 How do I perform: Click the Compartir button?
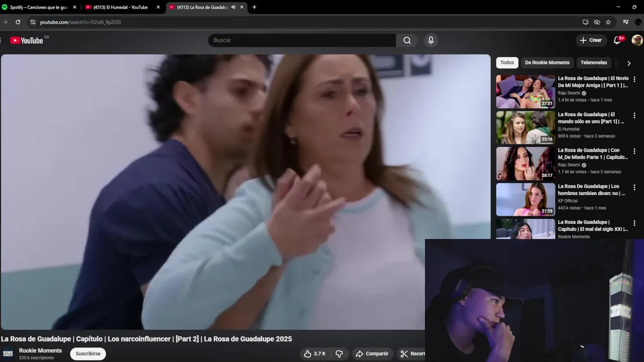coord(372,354)
